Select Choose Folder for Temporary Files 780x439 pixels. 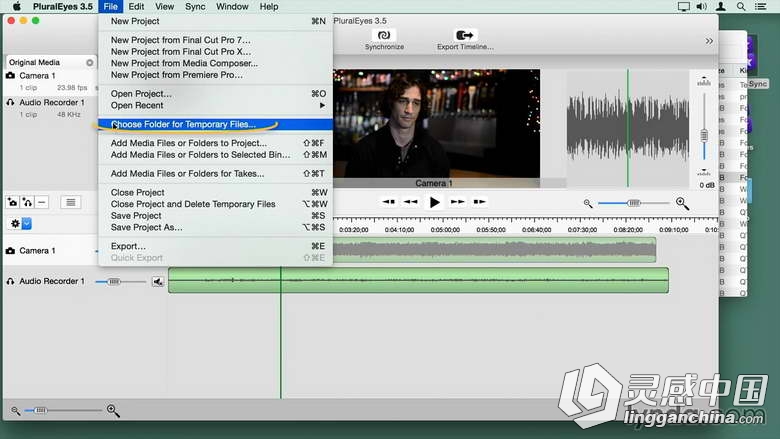tap(215, 124)
